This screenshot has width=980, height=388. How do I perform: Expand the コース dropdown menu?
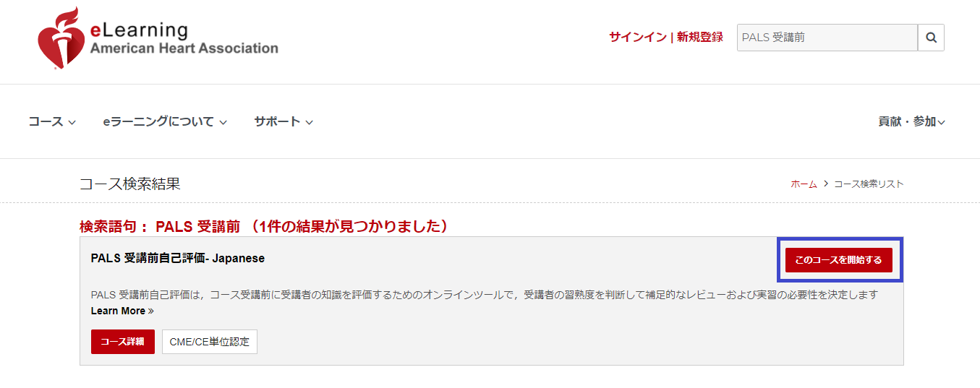click(x=52, y=121)
